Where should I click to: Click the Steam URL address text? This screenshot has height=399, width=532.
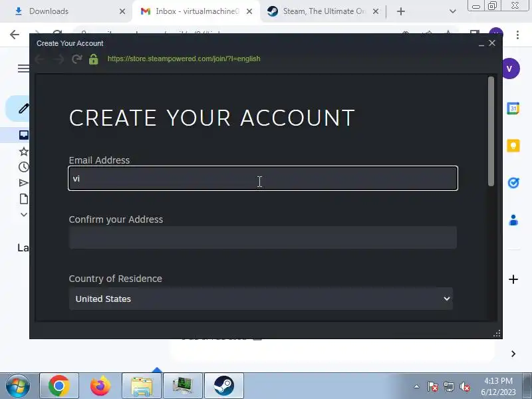(x=184, y=59)
